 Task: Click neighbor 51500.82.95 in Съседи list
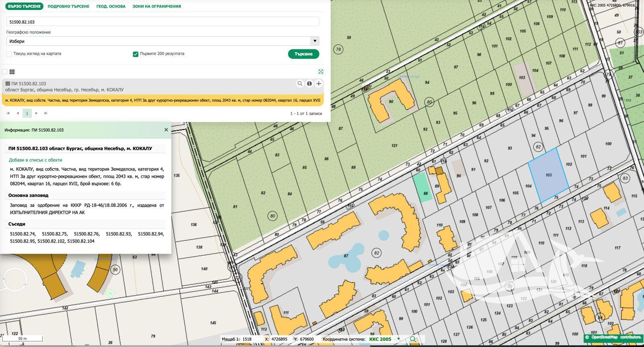click(23, 241)
